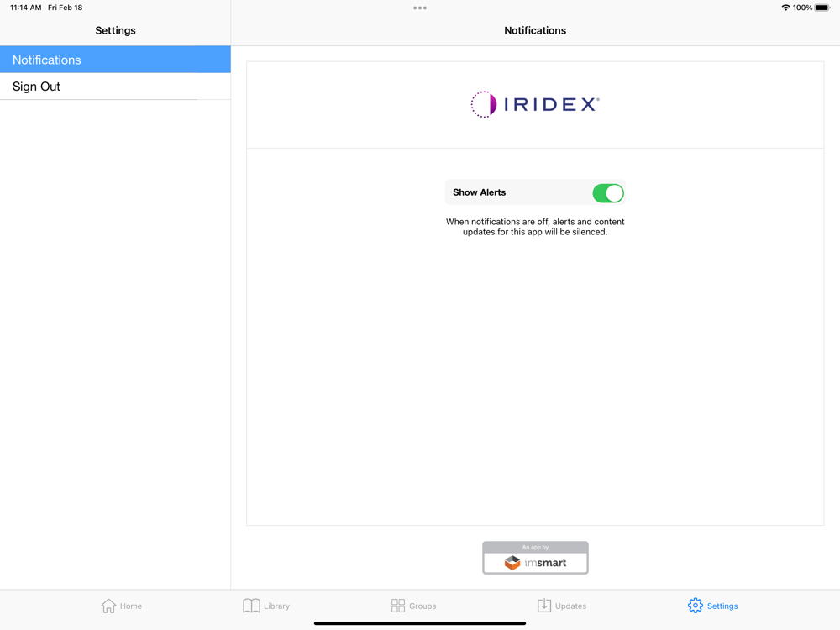
Task: Tap the Notifications header title
Action: (535, 30)
